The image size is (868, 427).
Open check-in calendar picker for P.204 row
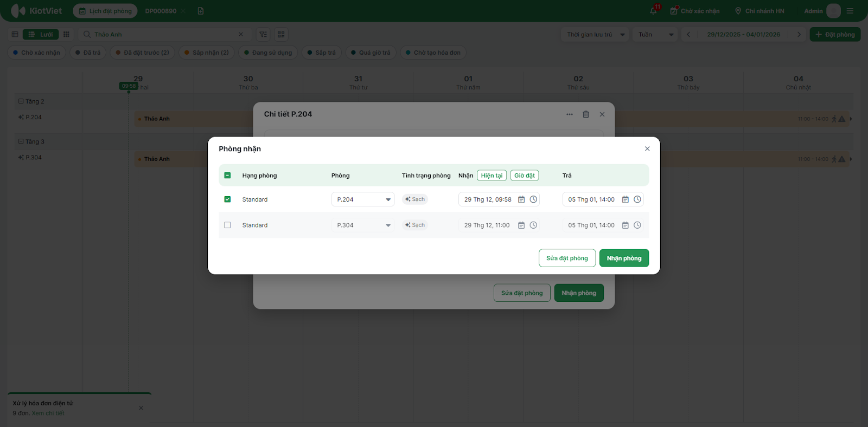(521, 199)
